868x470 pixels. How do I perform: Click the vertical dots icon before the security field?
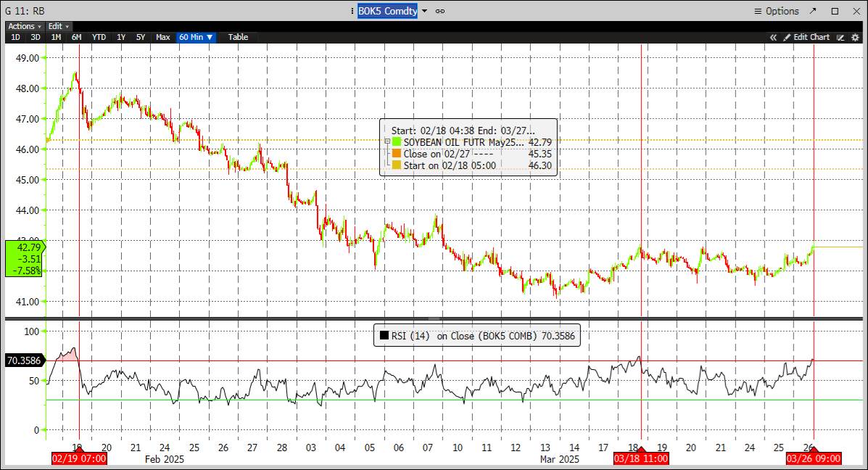tap(352, 11)
